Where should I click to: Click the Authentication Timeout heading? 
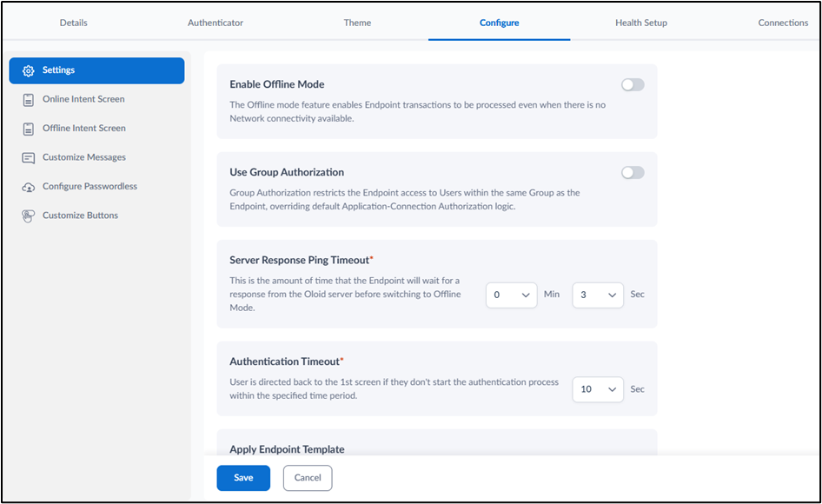pyautogui.click(x=285, y=361)
